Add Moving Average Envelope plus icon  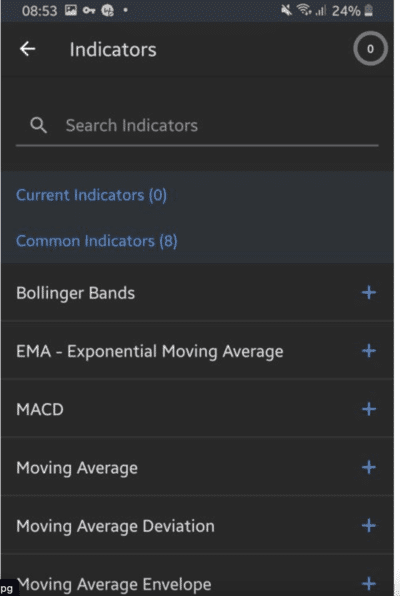[x=368, y=583]
